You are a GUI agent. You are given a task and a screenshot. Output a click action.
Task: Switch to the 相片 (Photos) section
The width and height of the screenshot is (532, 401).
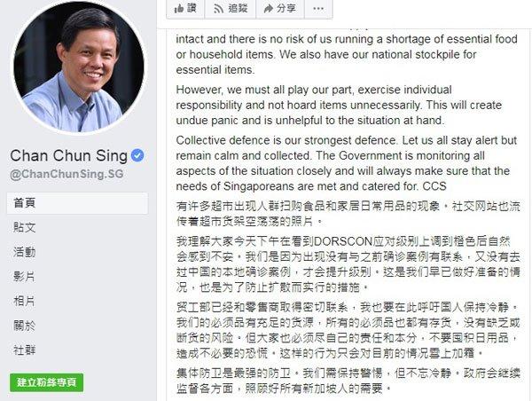pyautogui.click(x=25, y=301)
